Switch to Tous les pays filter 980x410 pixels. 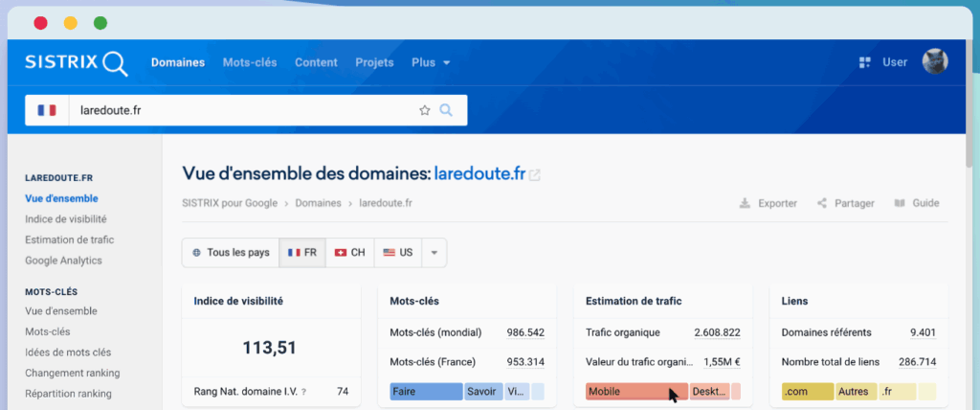pyautogui.click(x=231, y=253)
